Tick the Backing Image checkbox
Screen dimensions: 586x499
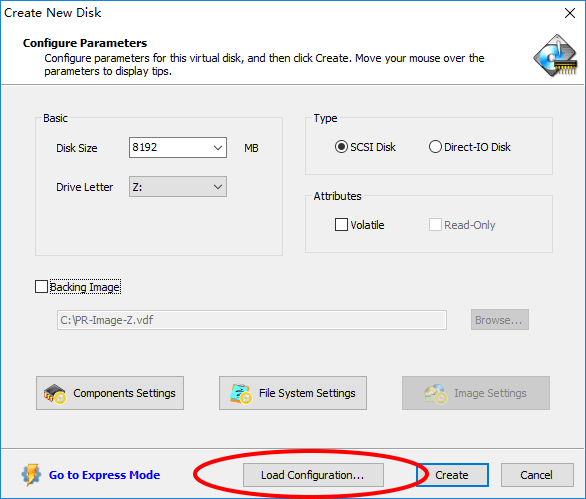41,287
